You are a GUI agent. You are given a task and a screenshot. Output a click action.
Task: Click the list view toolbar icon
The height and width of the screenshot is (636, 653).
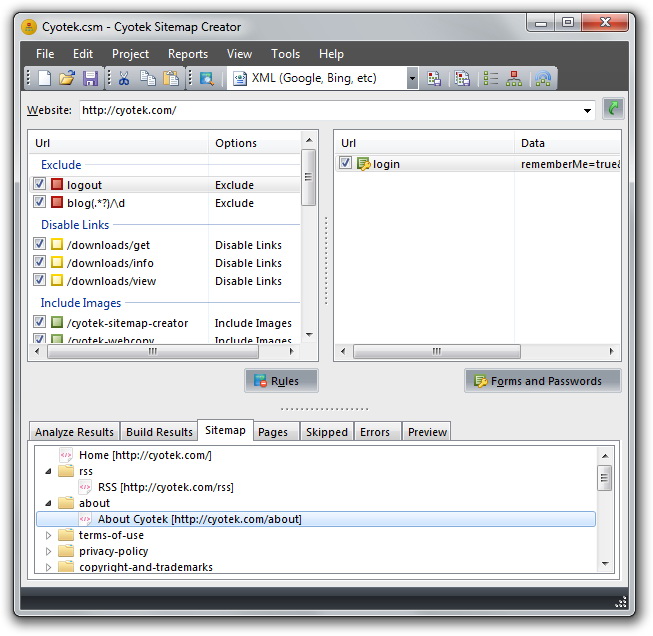pos(491,78)
